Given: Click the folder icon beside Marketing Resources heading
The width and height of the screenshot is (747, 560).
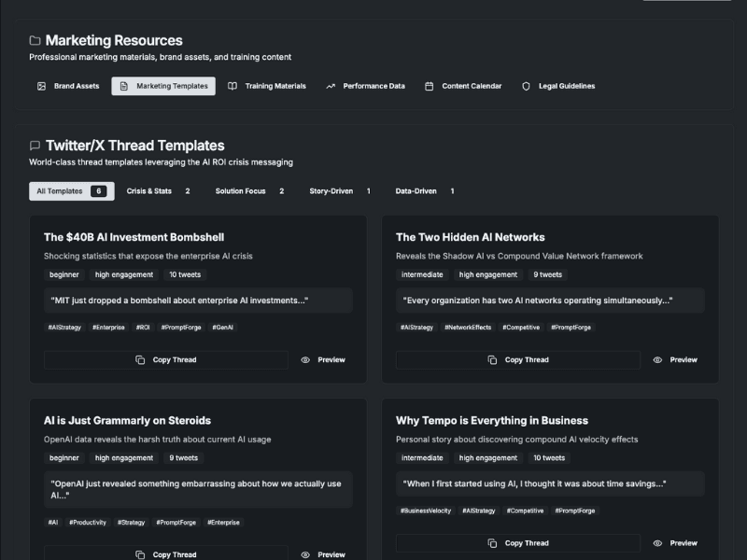Looking at the screenshot, I should pos(34,40).
